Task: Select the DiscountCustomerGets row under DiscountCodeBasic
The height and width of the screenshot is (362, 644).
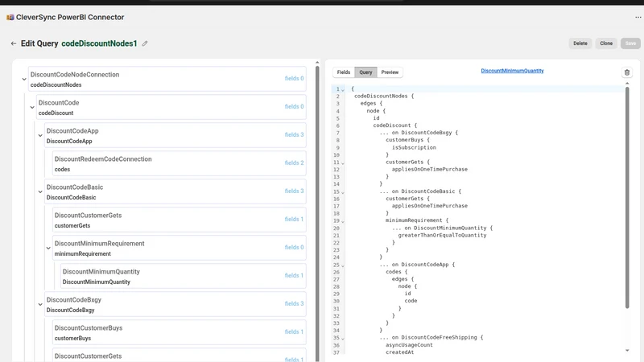Action: (180, 220)
